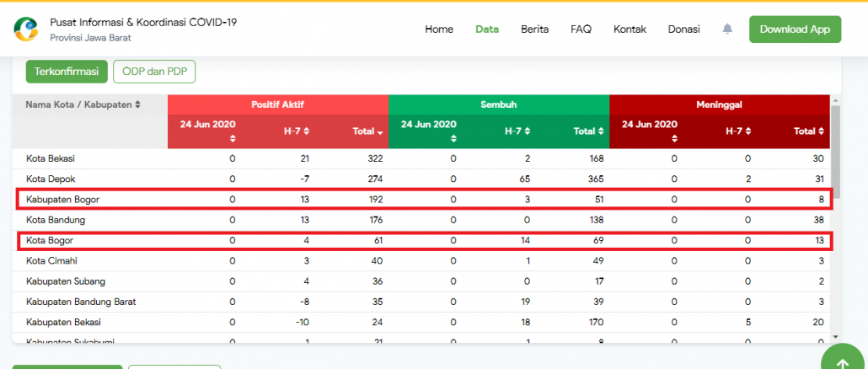This screenshot has height=369, width=868.
Task: Open the Berita page
Action: coord(535,29)
